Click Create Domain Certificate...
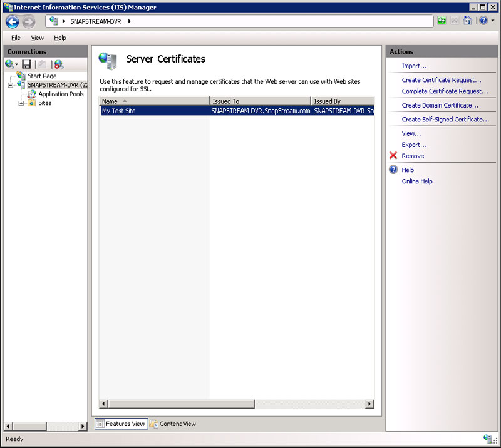This screenshot has width=501, height=448. (440, 105)
